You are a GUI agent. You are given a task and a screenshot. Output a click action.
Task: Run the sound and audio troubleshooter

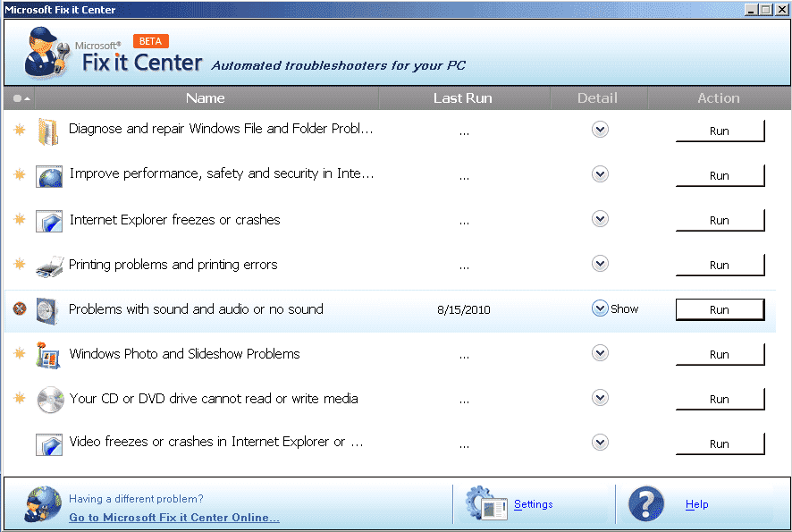click(x=720, y=309)
